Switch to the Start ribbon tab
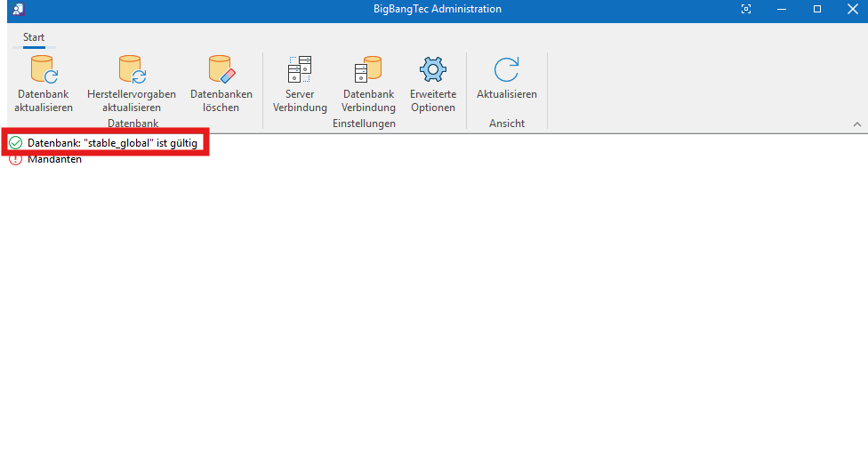The height and width of the screenshot is (455, 868). 34,36
